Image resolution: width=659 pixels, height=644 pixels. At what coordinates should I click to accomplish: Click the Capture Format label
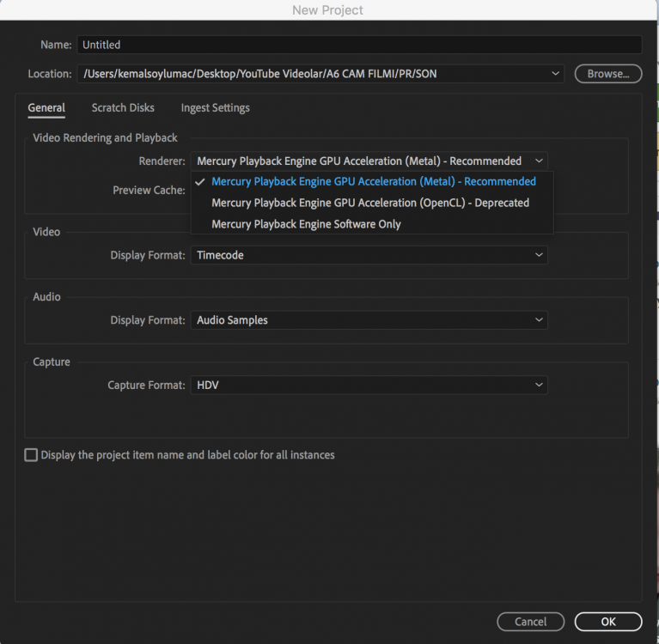click(146, 386)
